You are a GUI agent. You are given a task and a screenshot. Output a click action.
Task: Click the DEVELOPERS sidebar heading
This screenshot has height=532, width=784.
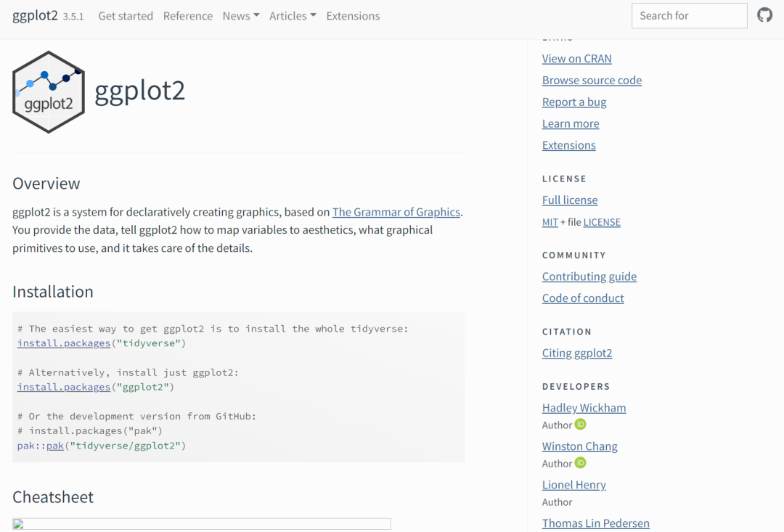click(576, 387)
